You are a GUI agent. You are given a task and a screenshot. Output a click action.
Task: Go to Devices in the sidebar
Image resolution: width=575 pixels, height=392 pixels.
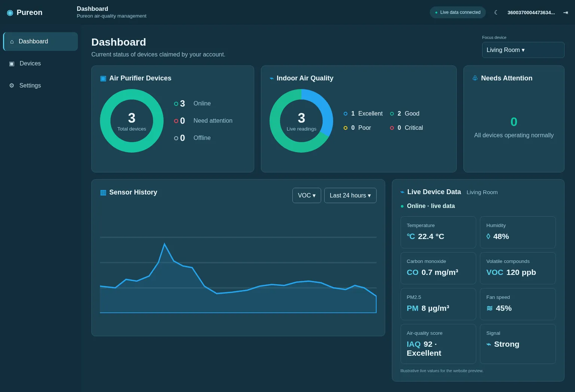coord(40,64)
